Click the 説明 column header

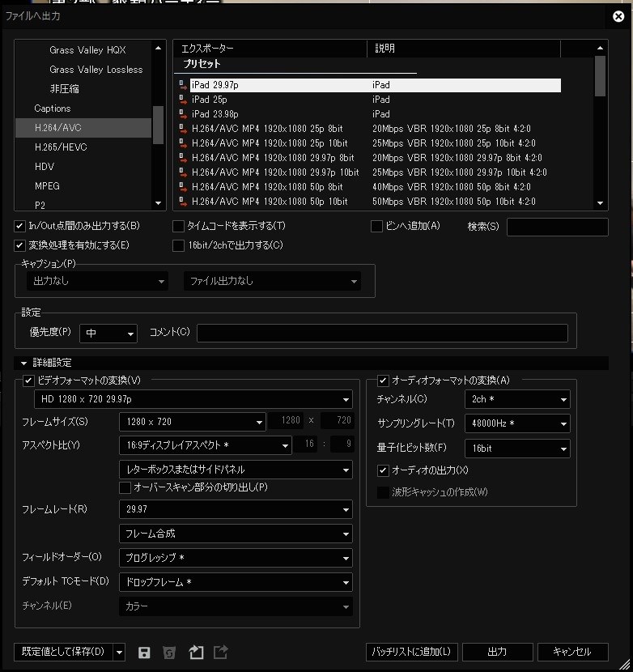click(464, 49)
